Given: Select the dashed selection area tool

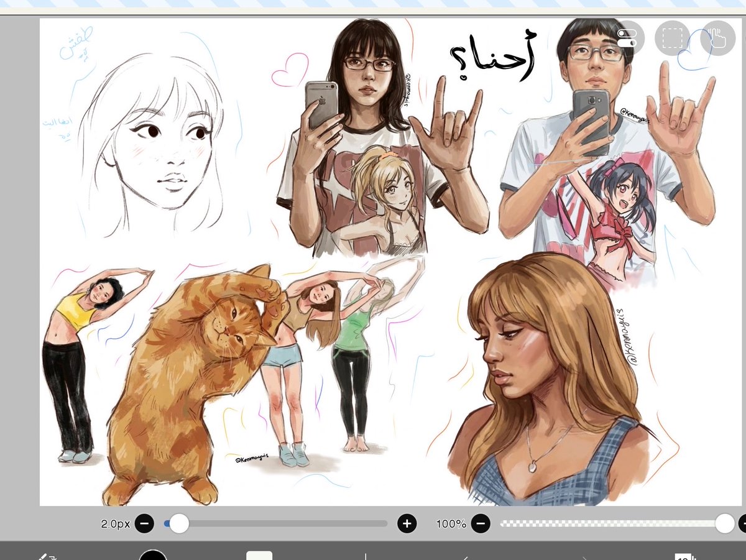Looking at the screenshot, I should coord(672,37).
